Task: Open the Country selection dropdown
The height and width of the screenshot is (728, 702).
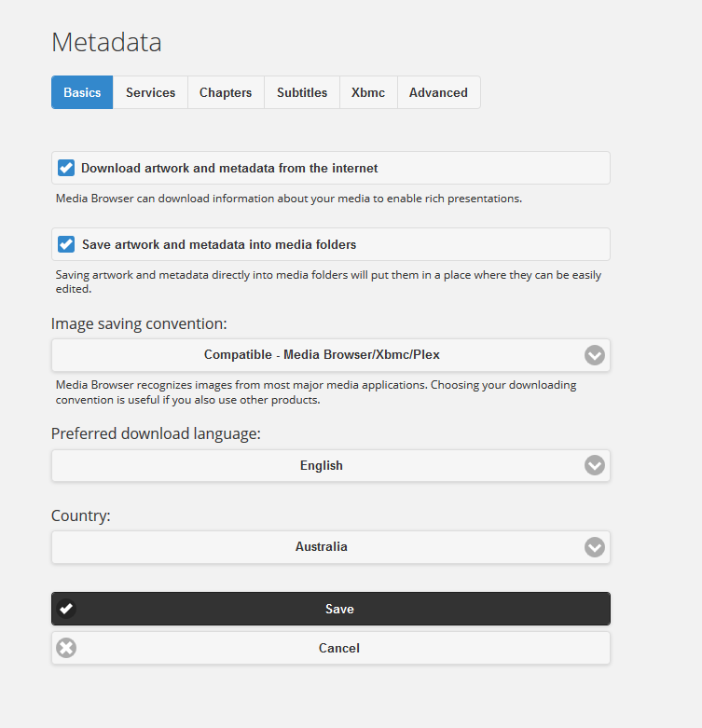Action: tap(322, 547)
